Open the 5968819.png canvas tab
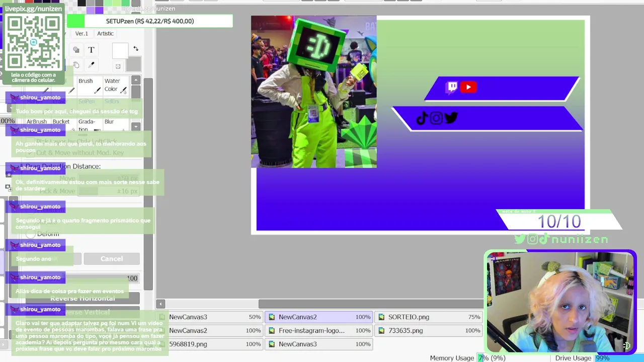 (x=211, y=344)
